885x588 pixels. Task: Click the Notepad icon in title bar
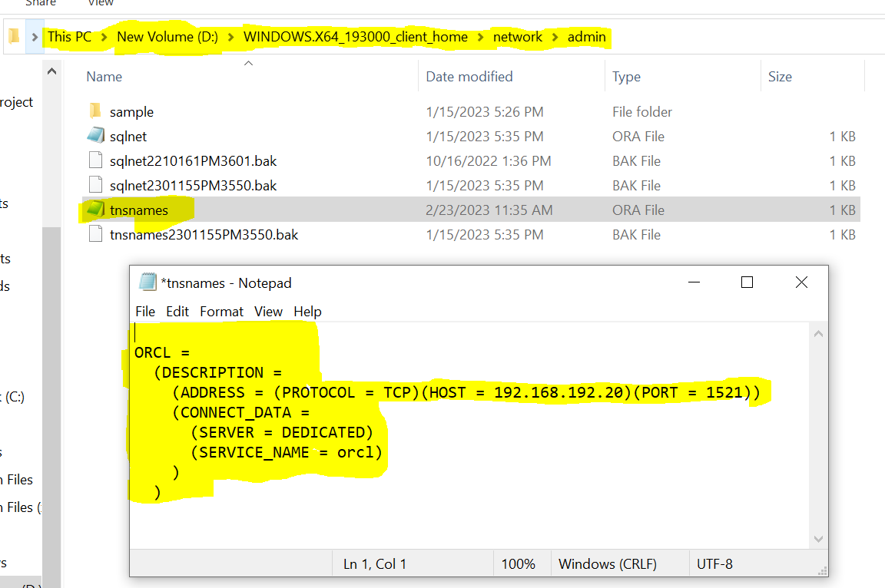point(147,282)
